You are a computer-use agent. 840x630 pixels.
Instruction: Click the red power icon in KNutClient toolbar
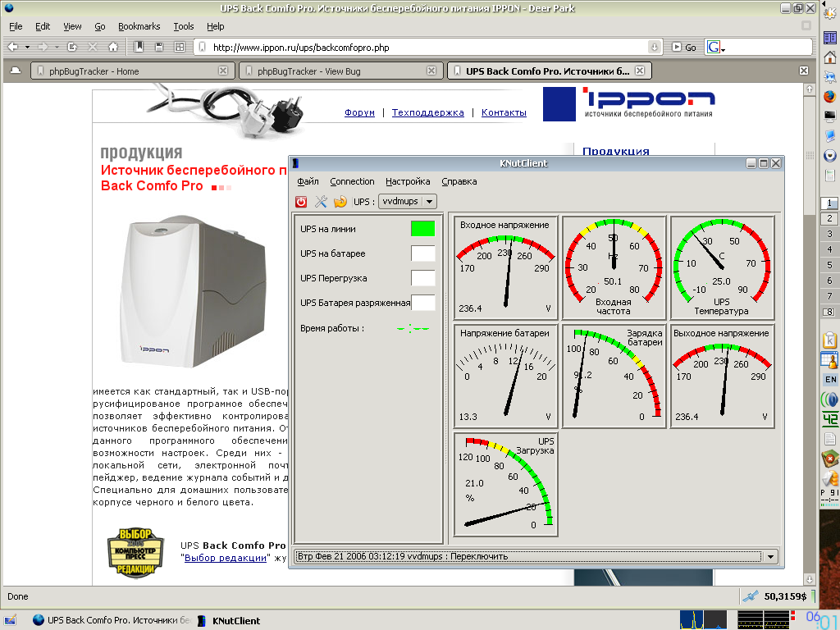pyautogui.click(x=301, y=202)
